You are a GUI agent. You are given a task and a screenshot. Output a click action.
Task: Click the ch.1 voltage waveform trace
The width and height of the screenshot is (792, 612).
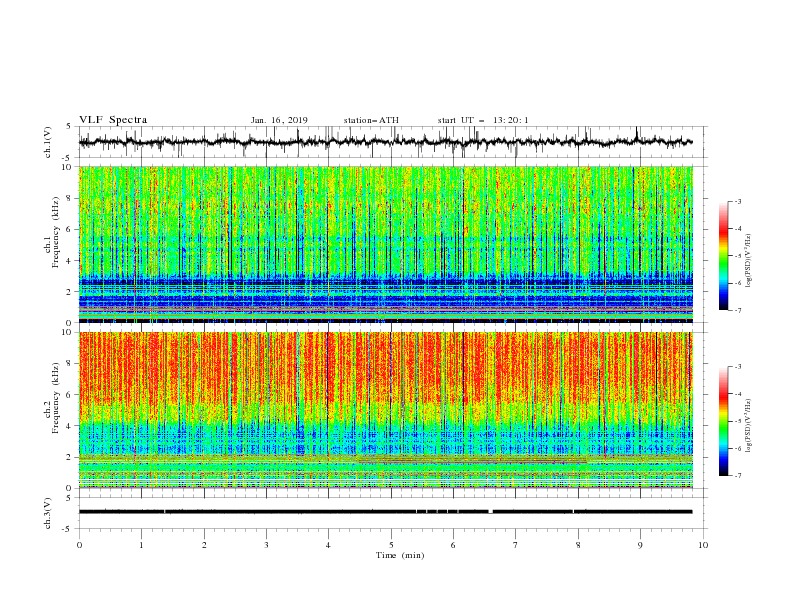point(386,142)
